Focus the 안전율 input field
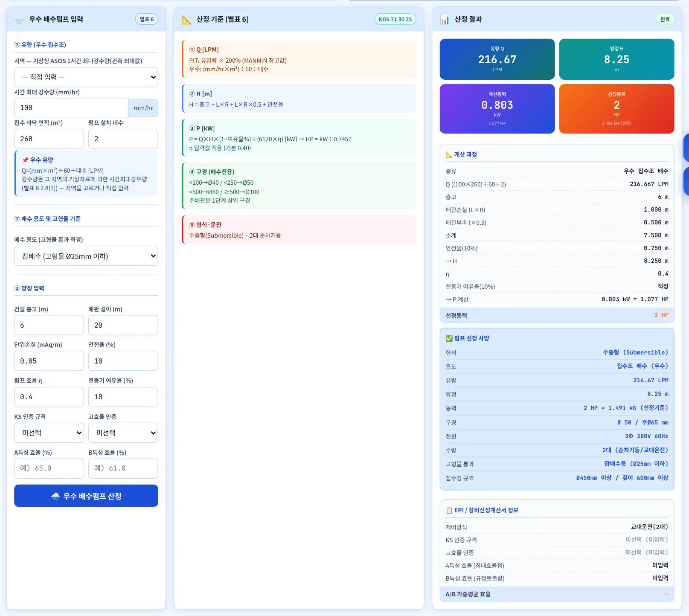Screen dimensions: 689x616 [x=123, y=361]
